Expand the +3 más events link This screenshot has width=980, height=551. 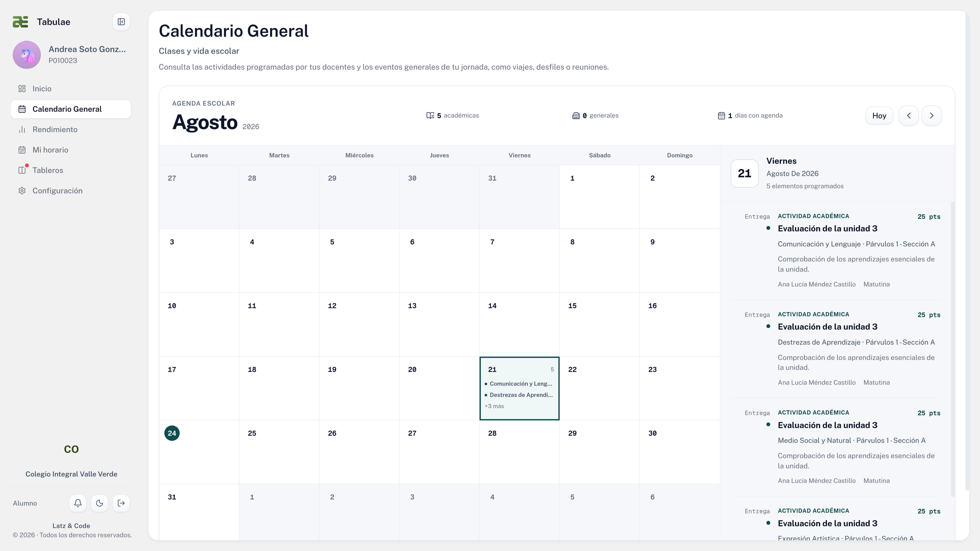(494, 406)
